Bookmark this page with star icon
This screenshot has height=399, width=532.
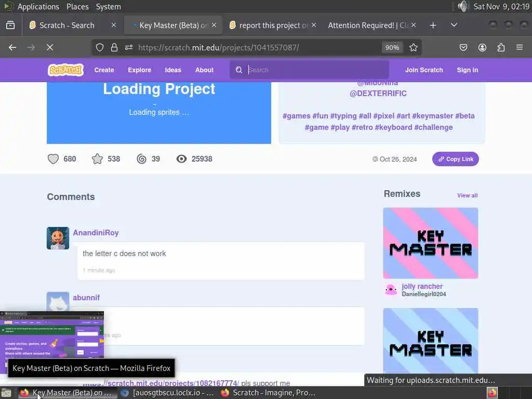[x=413, y=47]
